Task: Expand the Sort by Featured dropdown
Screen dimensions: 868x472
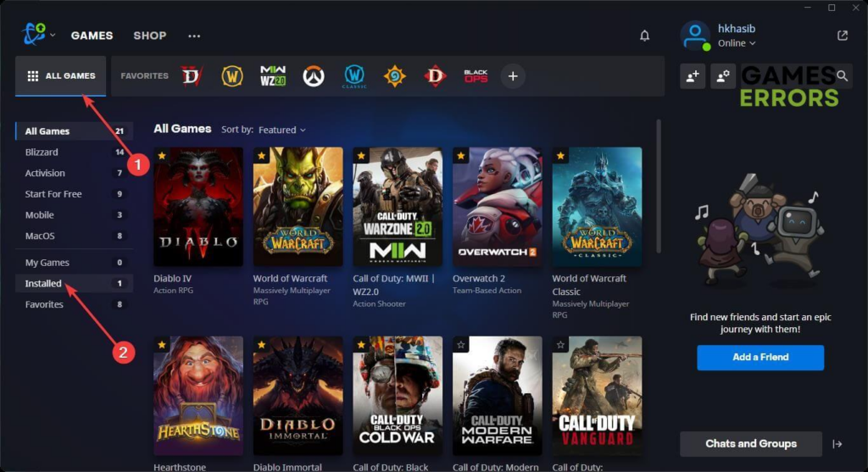Action: 281,130
